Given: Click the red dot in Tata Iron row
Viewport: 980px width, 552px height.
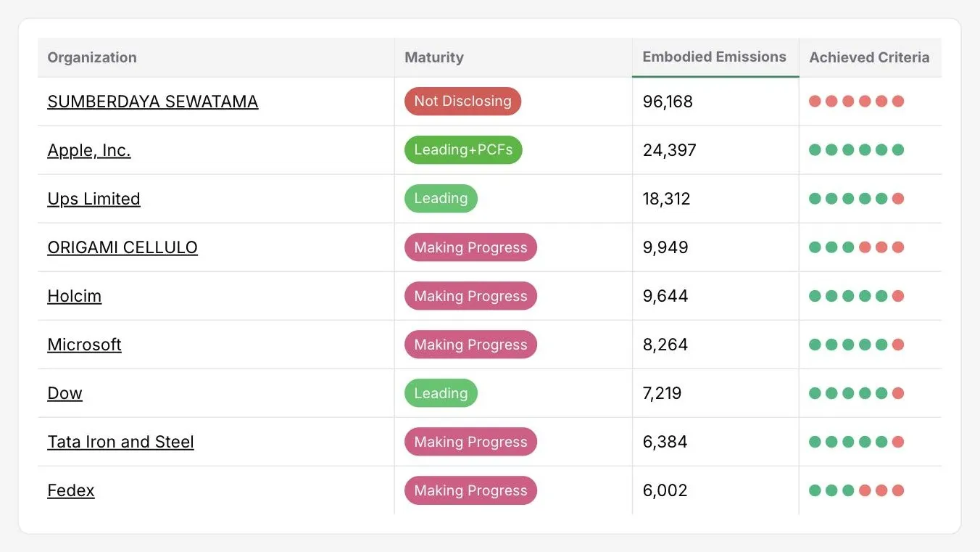Looking at the screenshot, I should [x=898, y=442].
